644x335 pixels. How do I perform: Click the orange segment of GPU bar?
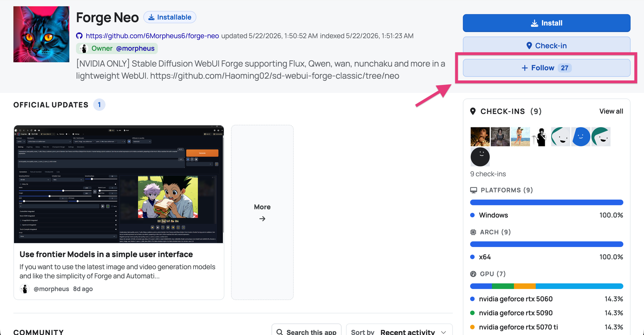click(x=525, y=286)
